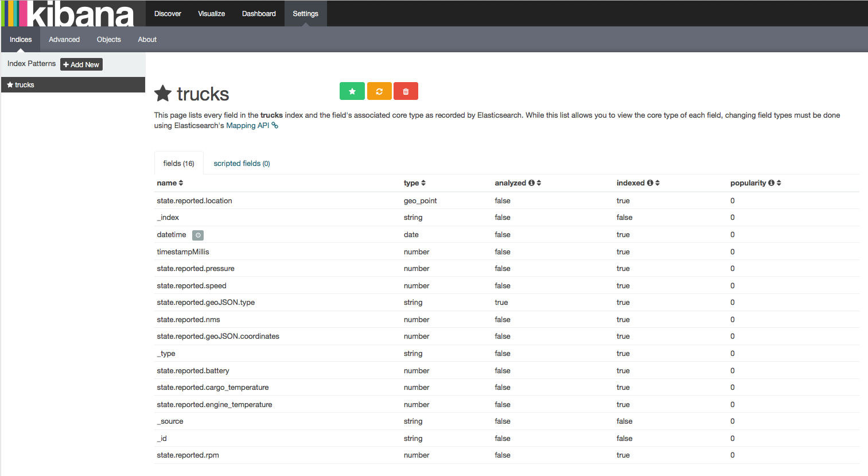The height and width of the screenshot is (476, 868).
Task: Click the state.reported.battery field name
Action: (x=193, y=371)
